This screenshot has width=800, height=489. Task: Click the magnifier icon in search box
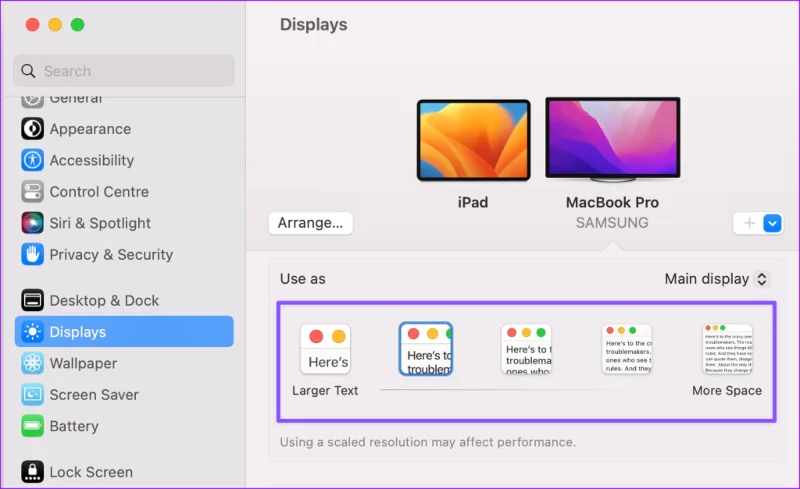pos(28,71)
